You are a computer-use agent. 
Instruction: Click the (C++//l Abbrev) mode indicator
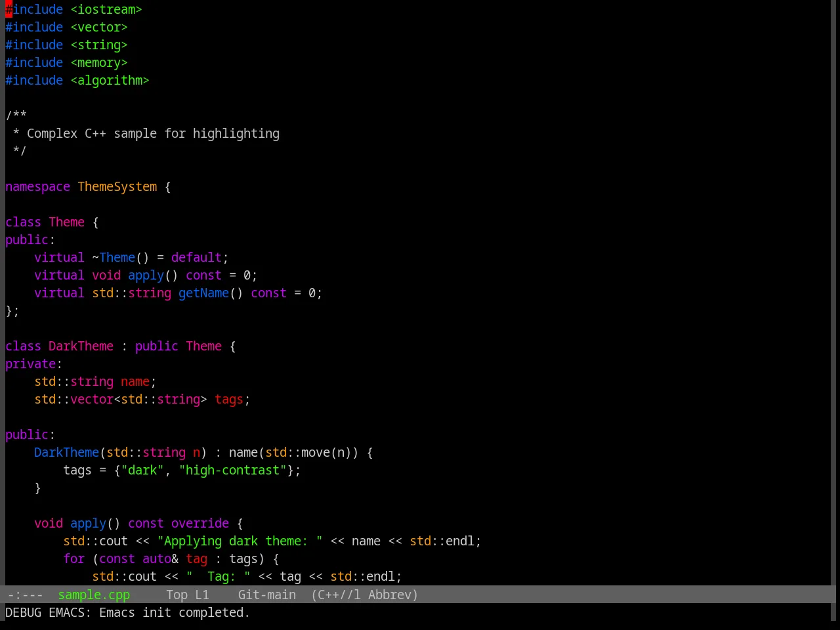364,595
